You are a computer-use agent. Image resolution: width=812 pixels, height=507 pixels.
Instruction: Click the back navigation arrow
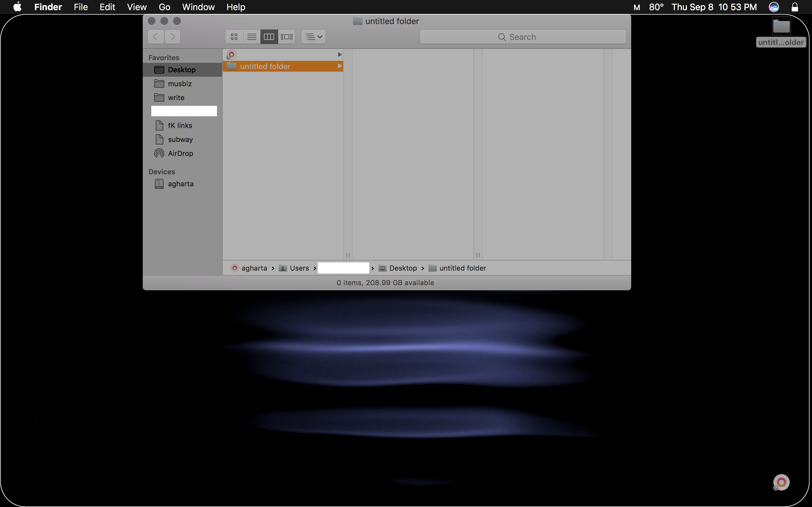(155, 37)
